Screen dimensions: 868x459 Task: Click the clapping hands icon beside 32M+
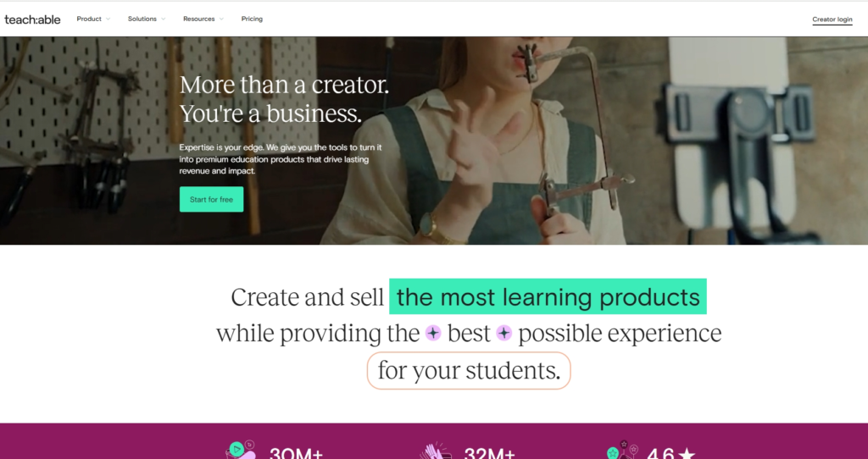[435, 451]
